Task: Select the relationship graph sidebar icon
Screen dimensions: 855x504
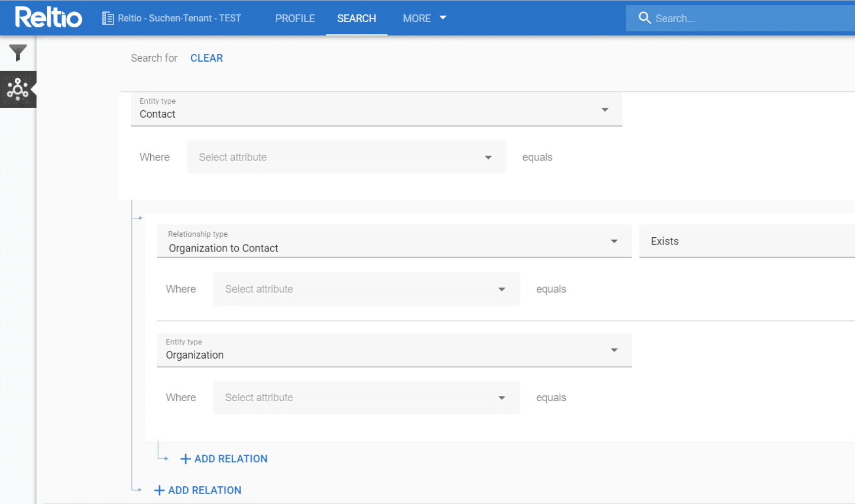Action: pos(18,89)
